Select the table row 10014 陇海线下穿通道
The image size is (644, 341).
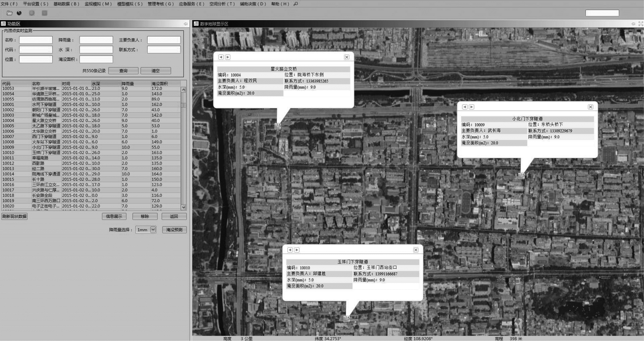point(46,174)
